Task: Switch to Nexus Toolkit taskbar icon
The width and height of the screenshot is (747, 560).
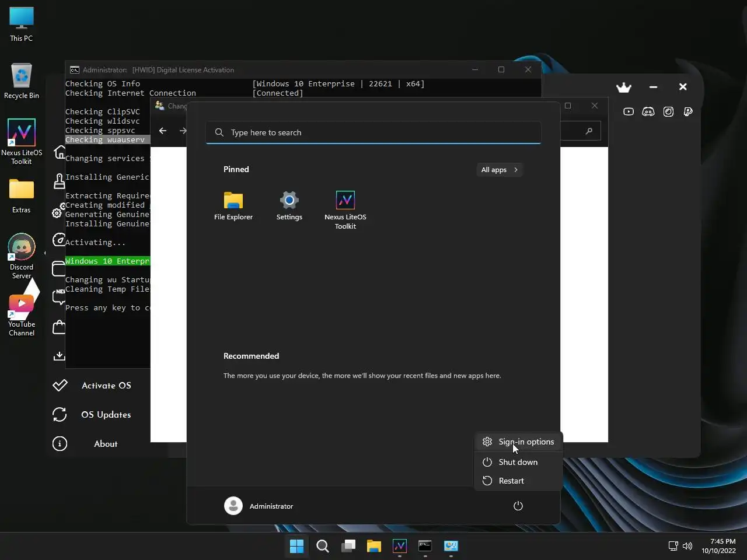Action: pos(400,546)
